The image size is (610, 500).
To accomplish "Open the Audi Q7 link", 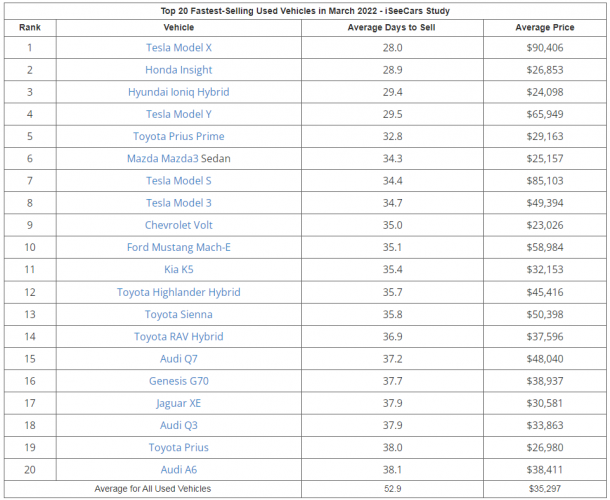I will click(x=178, y=359).
